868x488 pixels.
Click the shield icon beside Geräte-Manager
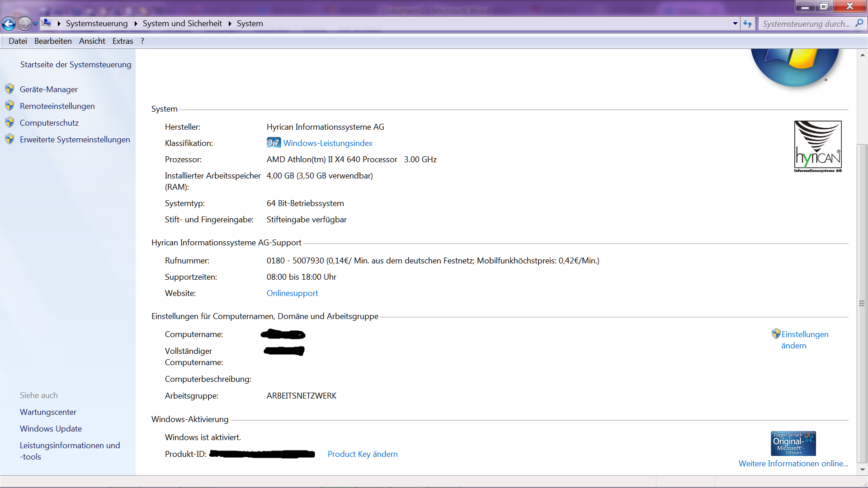tap(9, 89)
